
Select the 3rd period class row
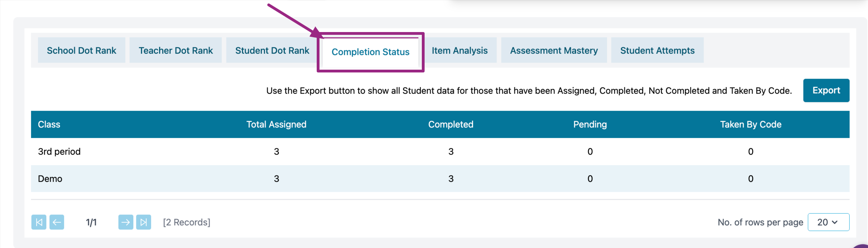[59, 152]
